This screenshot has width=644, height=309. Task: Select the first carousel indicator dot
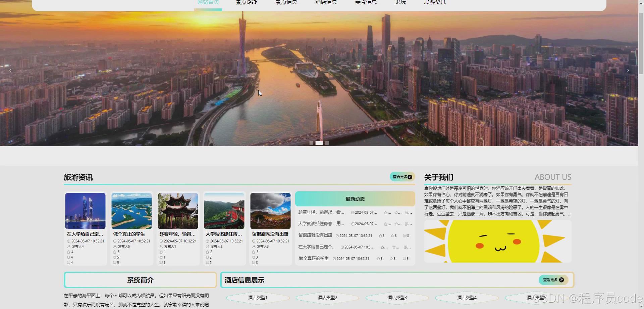[311, 143]
